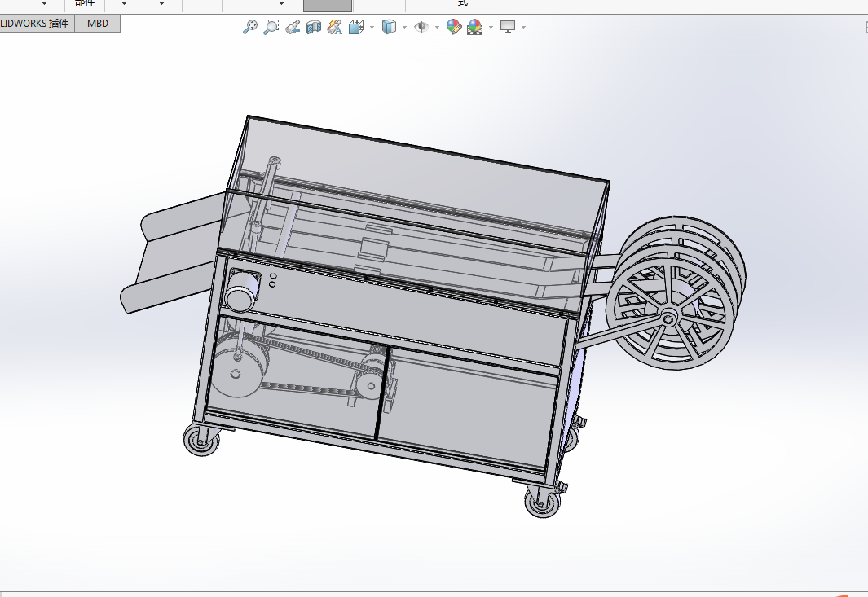The image size is (868, 597).
Task: Open the Dynamic Annotation Views icon
Action: (335, 27)
